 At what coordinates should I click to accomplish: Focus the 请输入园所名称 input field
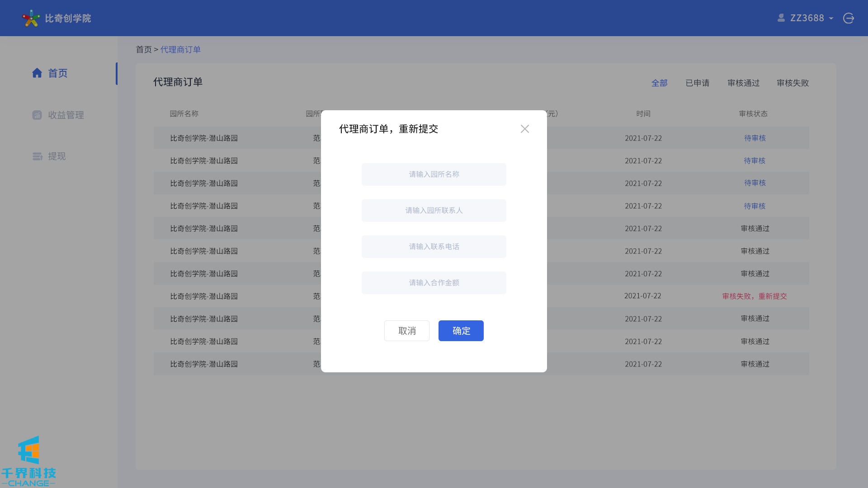(434, 174)
